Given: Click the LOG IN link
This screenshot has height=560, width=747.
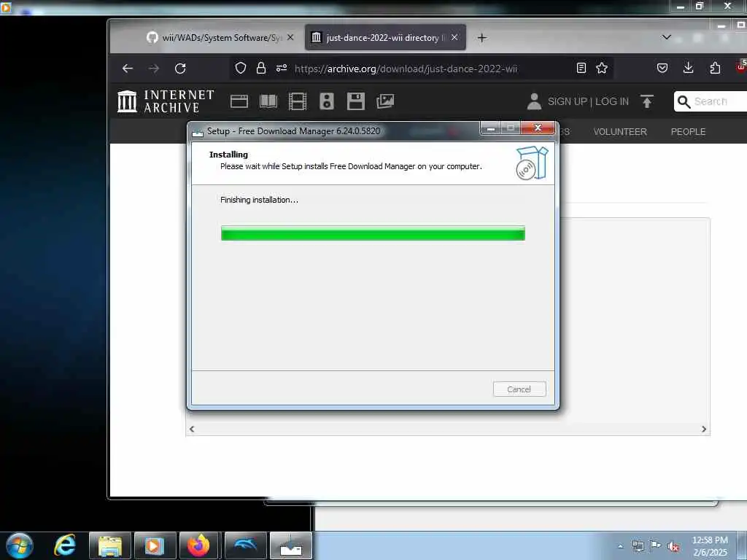Looking at the screenshot, I should 612,101.
